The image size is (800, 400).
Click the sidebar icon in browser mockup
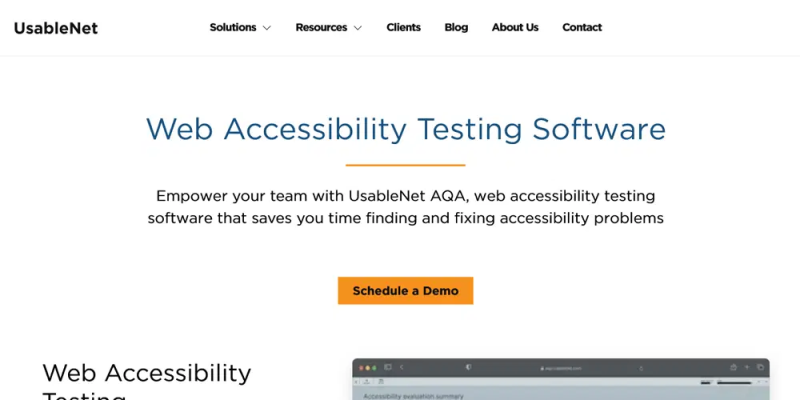(x=388, y=367)
